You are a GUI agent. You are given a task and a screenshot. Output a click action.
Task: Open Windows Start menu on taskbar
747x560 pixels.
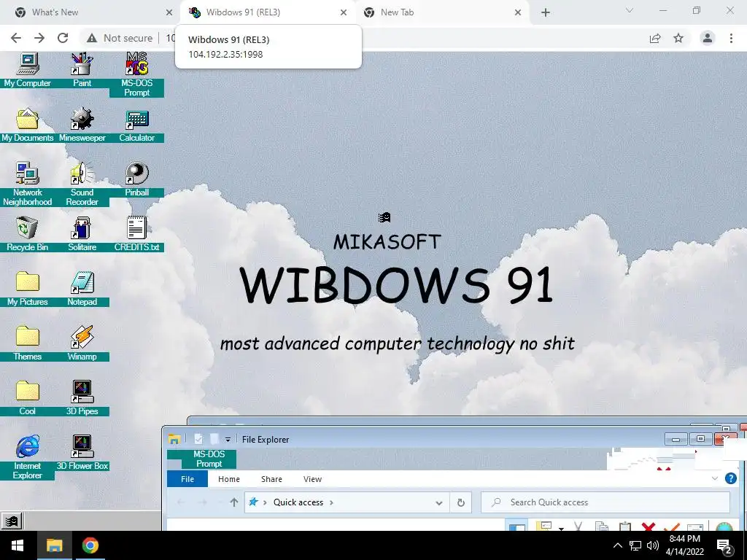(18, 545)
